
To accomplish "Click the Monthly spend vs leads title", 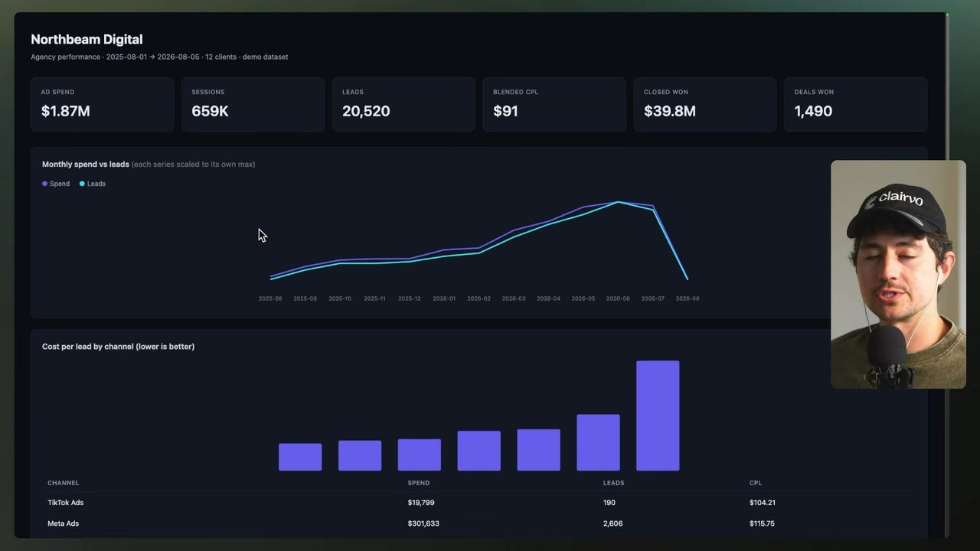I will point(86,164).
